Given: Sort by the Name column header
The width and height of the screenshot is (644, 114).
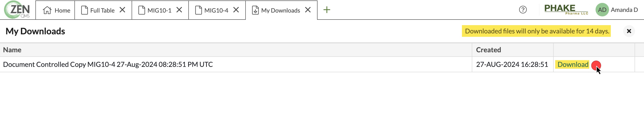Looking at the screenshot, I should [12, 50].
